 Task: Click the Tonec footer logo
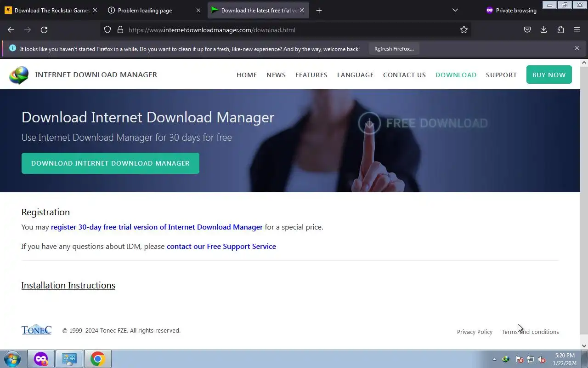pyautogui.click(x=36, y=330)
